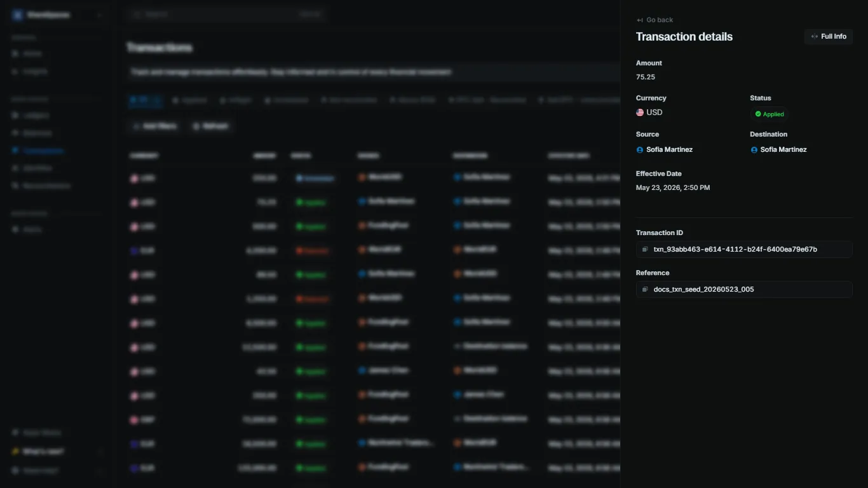Select the amount value 75.25
The image size is (868, 488).
click(x=646, y=77)
